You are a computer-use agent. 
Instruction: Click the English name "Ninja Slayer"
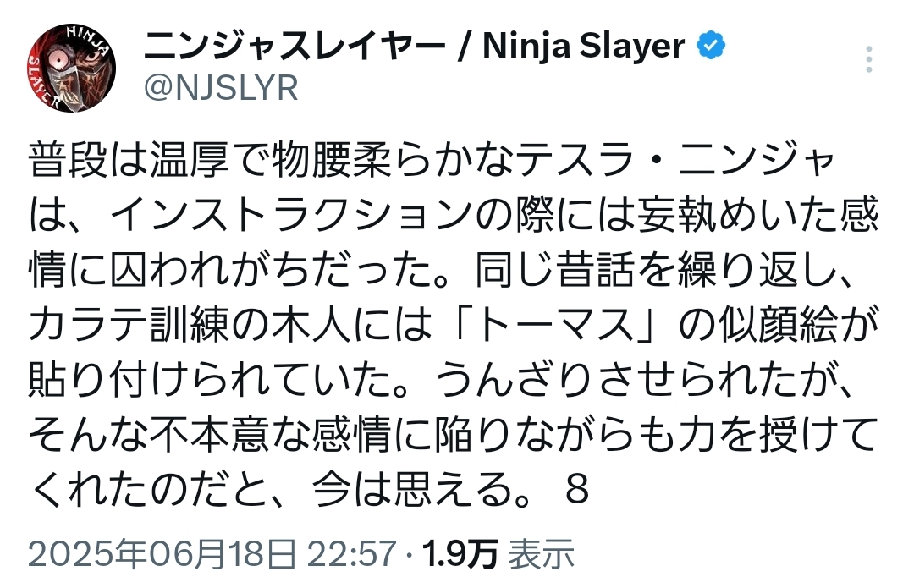coord(584,46)
